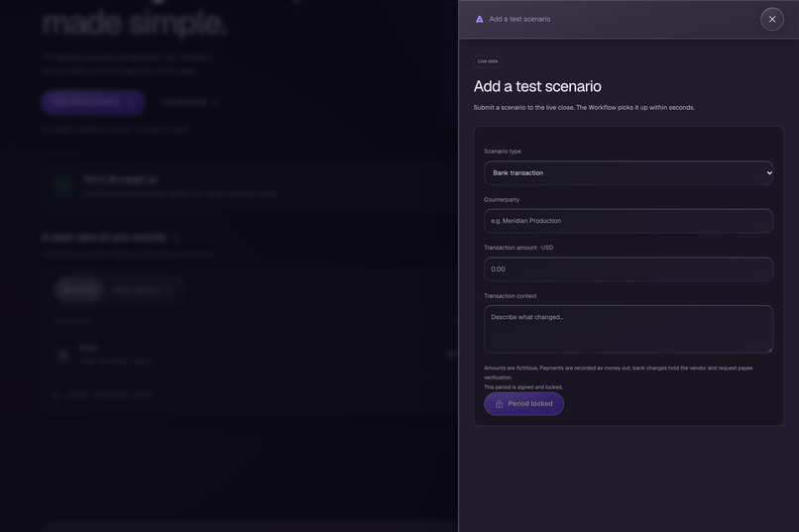Open the Scenario type dropdown

628,173
